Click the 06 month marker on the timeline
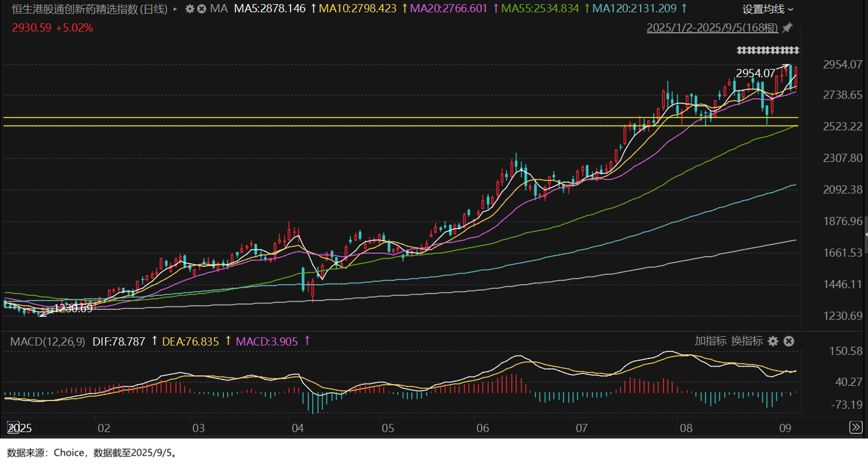 click(483, 429)
